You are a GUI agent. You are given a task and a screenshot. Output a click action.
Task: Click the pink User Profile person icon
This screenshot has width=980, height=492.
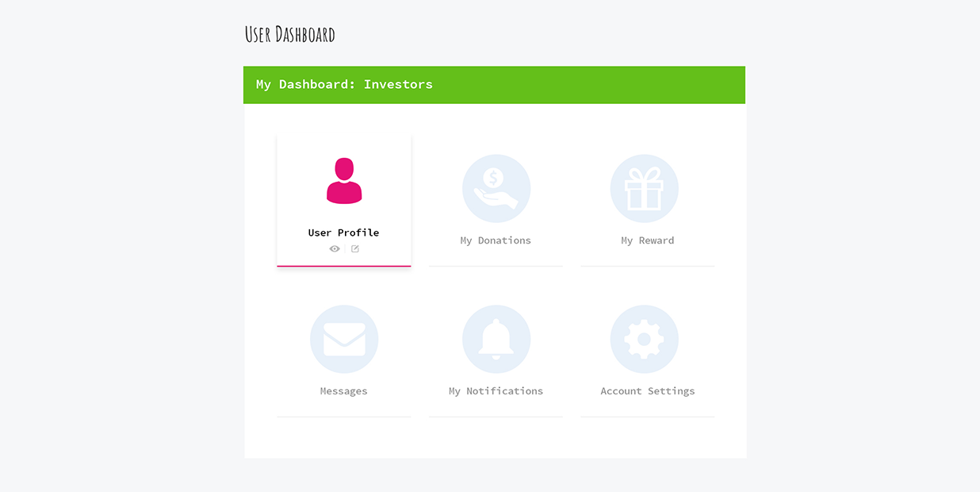[344, 181]
